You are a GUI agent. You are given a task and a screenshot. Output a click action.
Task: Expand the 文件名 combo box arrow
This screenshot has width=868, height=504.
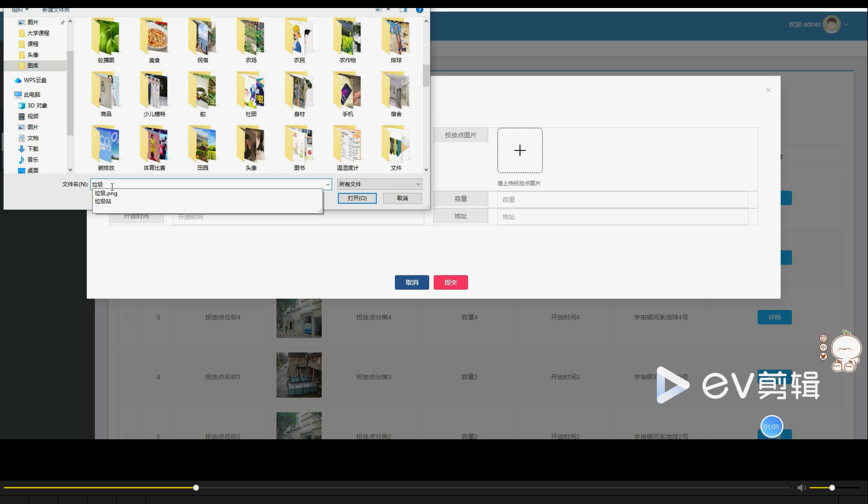pos(328,184)
